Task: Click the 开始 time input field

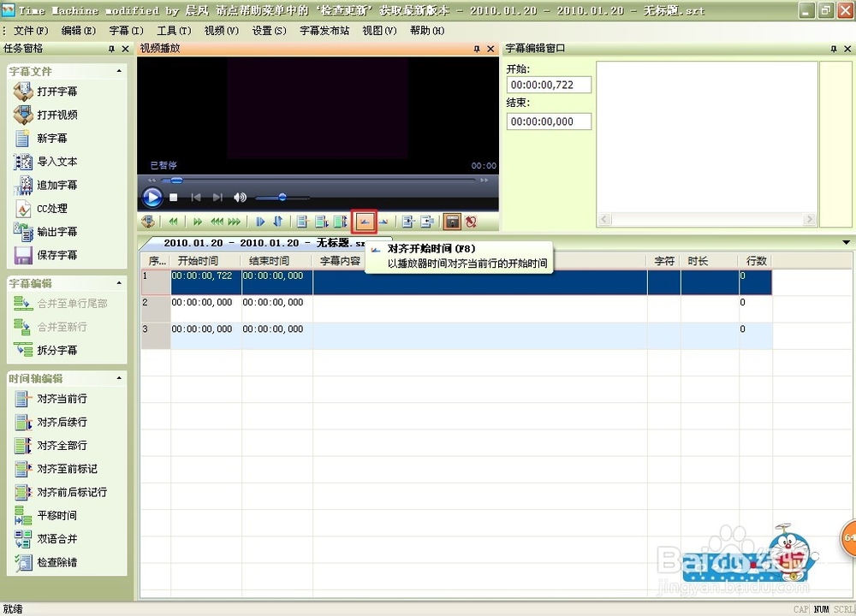Action: [x=549, y=85]
